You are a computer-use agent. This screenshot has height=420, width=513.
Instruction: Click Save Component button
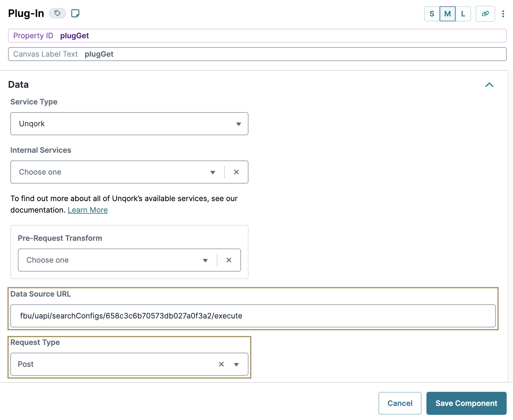point(466,403)
